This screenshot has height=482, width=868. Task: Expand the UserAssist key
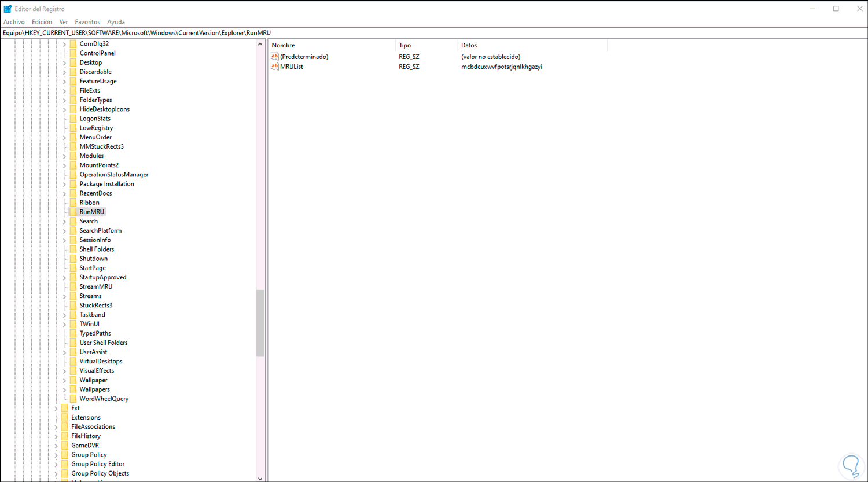[64, 351]
